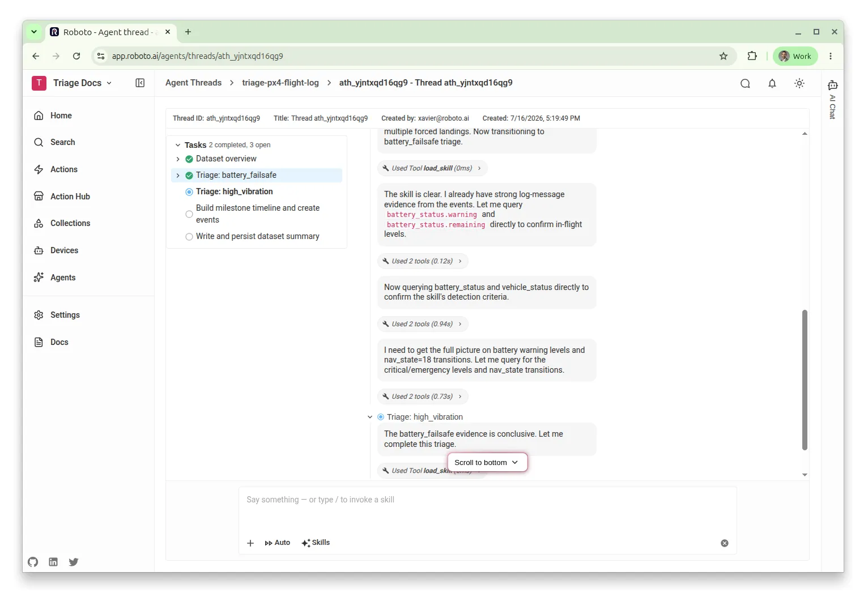Click the thread vertical scrollbar
This screenshot has height=597, width=868.
click(x=805, y=379)
